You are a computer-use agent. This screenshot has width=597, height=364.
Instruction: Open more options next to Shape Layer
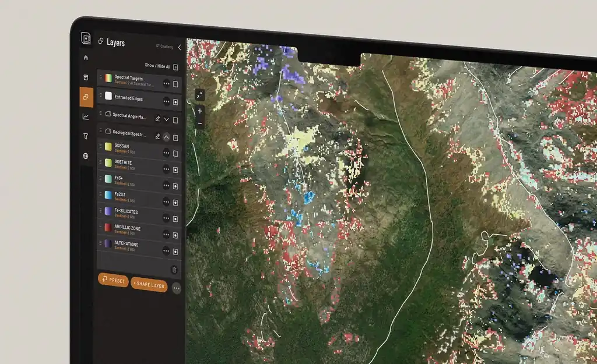point(176,288)
